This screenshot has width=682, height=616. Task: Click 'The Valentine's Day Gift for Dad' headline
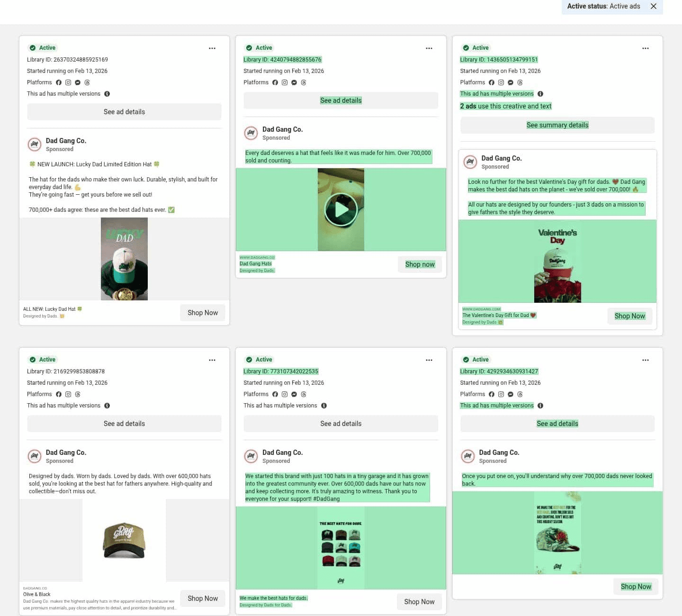499,315
